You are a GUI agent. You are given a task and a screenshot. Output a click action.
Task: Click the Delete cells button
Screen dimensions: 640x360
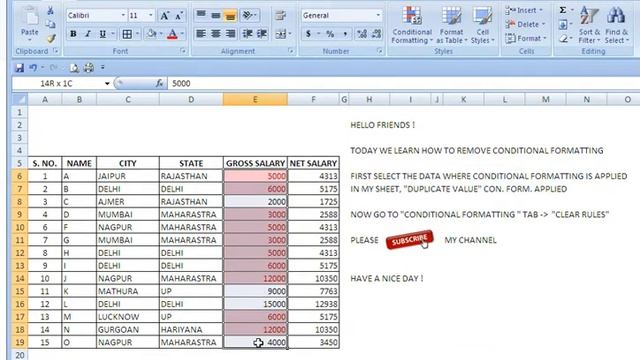(x=525, y=24)
